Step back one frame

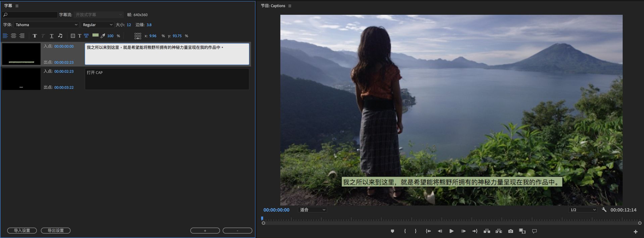(x=440, y=231)
